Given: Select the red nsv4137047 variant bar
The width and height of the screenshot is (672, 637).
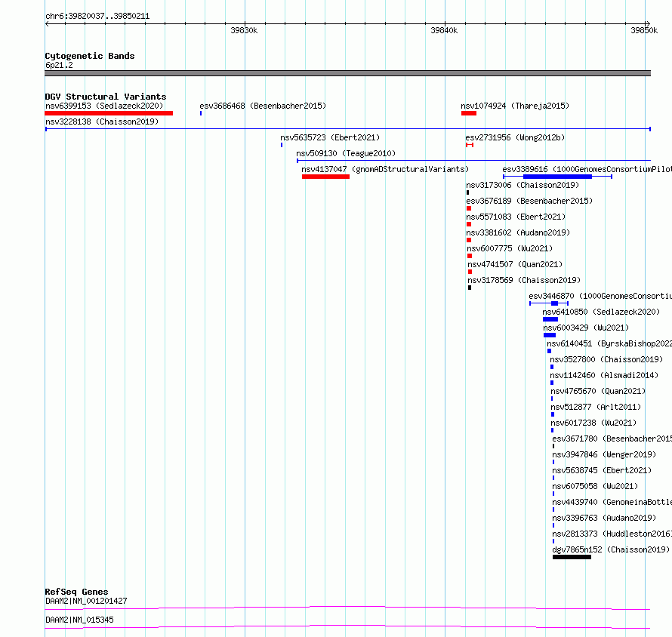Looking at the screenshot, I should (x=325, y=177).
